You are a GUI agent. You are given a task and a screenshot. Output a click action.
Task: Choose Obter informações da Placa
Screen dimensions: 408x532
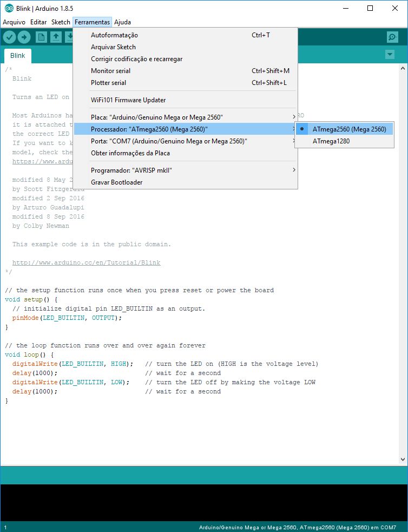pos(186,153)
